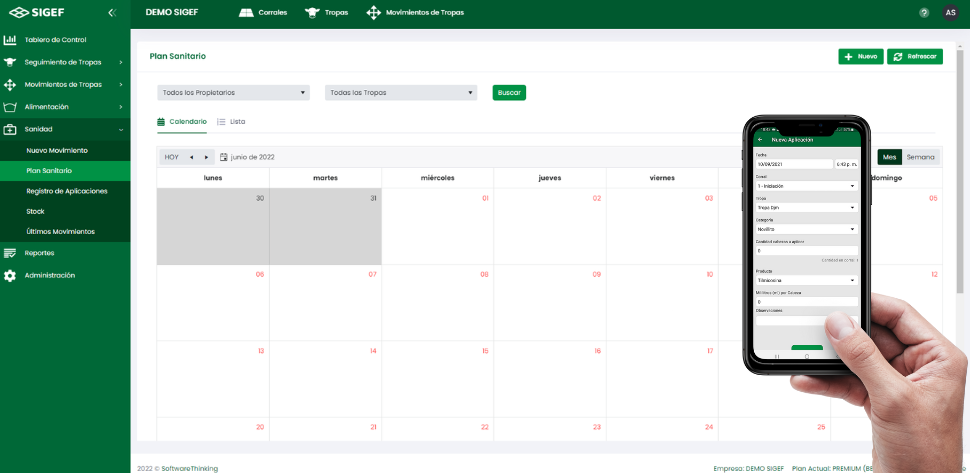The width and height of the screenshot is (970, 473).
Task: Open the help question mark icon
Action: 924,13
